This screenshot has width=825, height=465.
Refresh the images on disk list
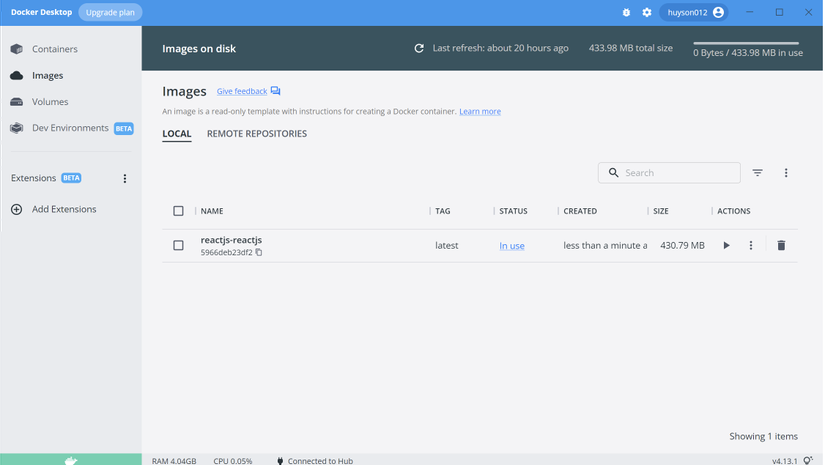(x=419, y=48)
